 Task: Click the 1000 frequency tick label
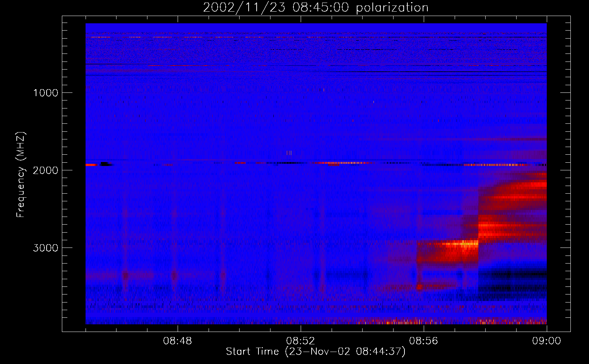pos(46,93)
